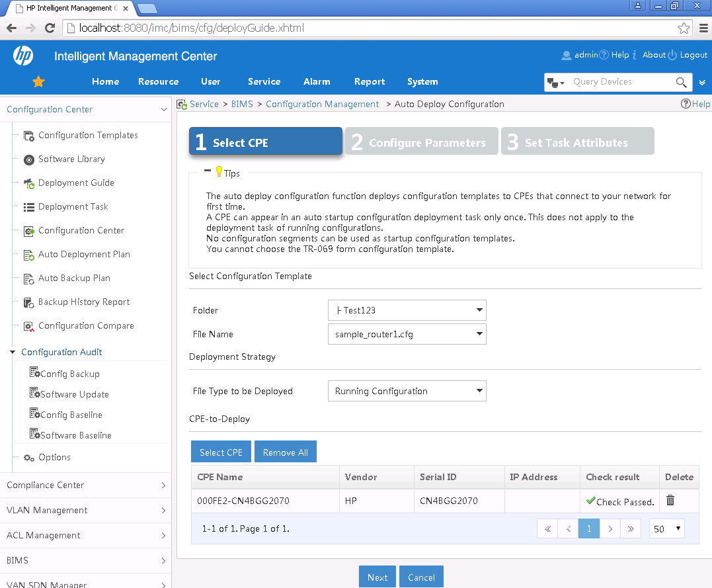
Task: Open the Alarm menu
Action: pos(317,82)
